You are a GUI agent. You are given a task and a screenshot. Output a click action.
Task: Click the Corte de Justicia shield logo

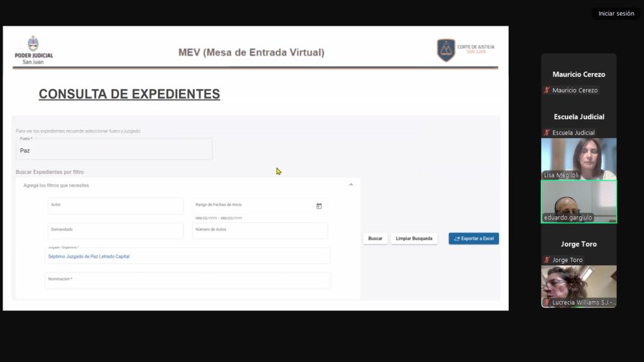point(446,50)
